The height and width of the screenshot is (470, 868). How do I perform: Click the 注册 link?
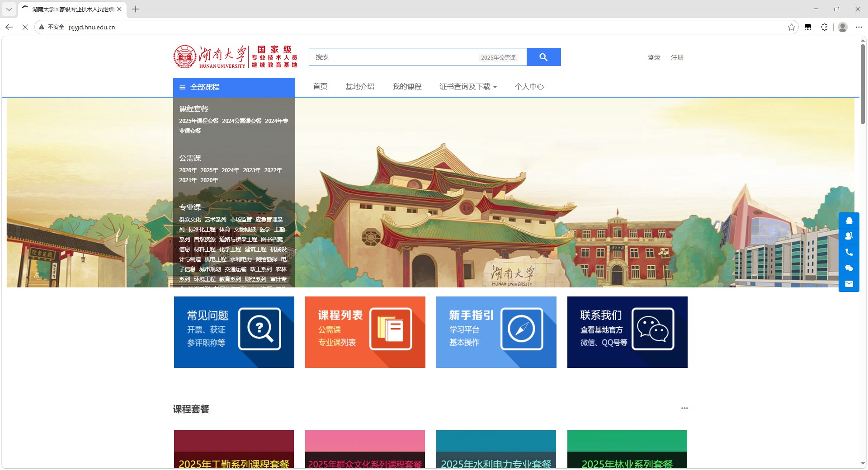[677, 57]
